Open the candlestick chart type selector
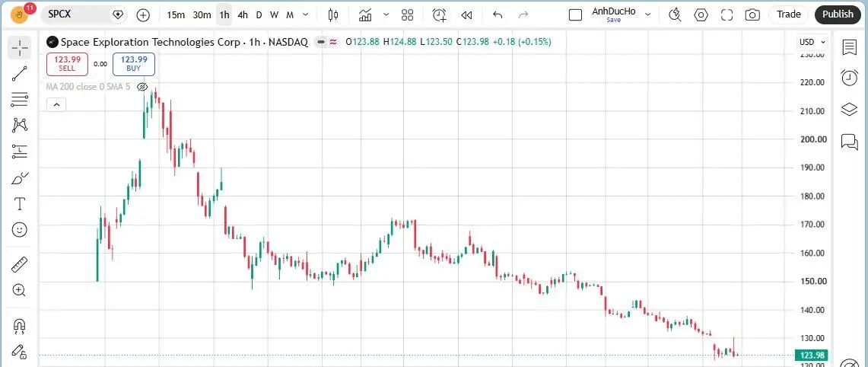Image resolution: width=868 pixels, height=367 pixels. click(x=333, y=15)
